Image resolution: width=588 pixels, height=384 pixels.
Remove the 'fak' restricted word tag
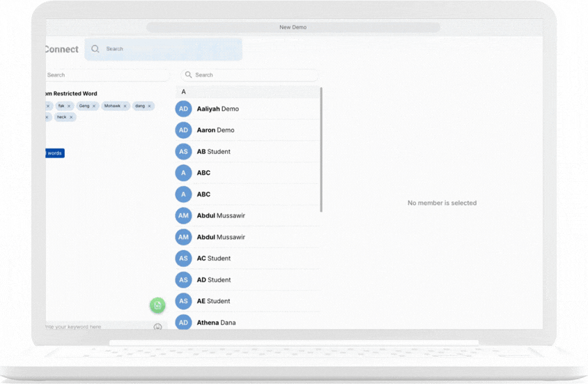(69, 106)
